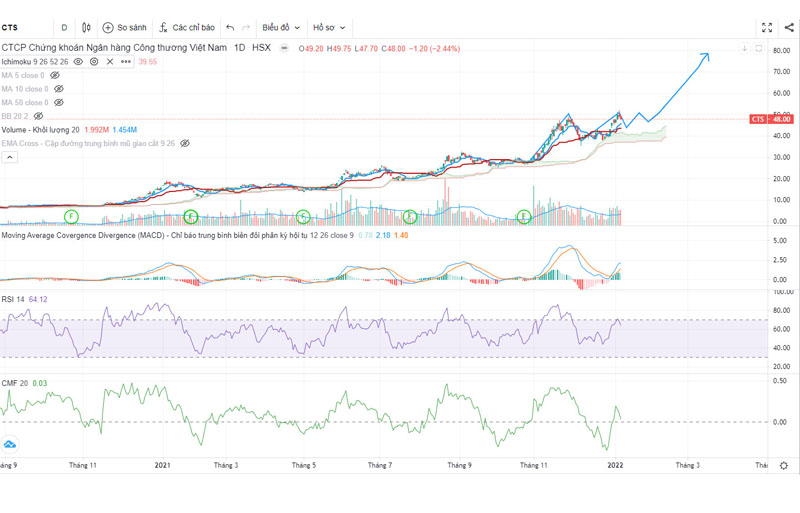Select the Ichimoku 9 26 52 26 legend
Image resolution: width=800 pixels, height=513 pixels.
(x=35, y=62)
